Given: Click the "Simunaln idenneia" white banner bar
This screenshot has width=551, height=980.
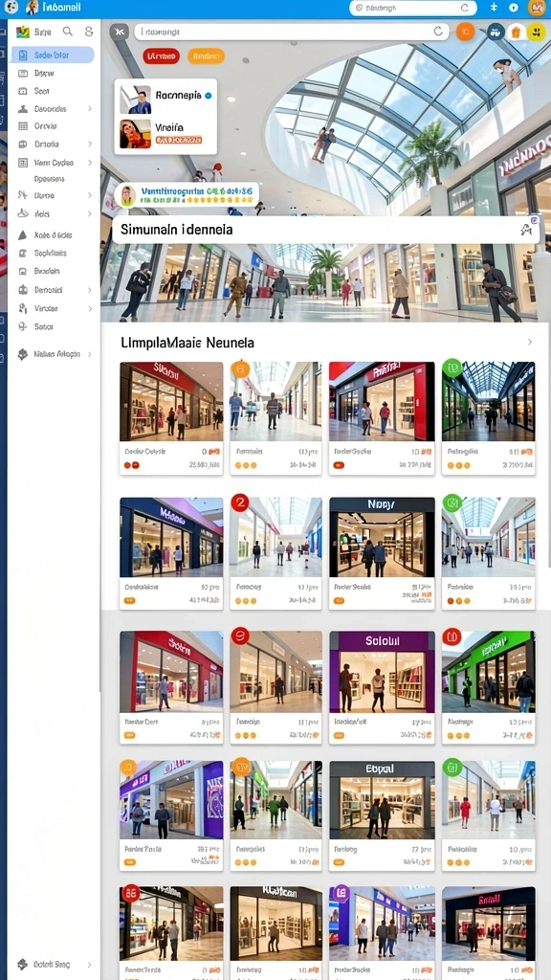Looking at the screenshot, I should tap(325, 230).
